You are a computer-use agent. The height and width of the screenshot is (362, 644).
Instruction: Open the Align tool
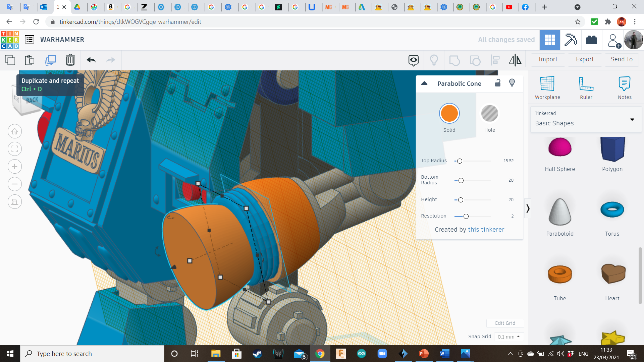tap(495, 60)
